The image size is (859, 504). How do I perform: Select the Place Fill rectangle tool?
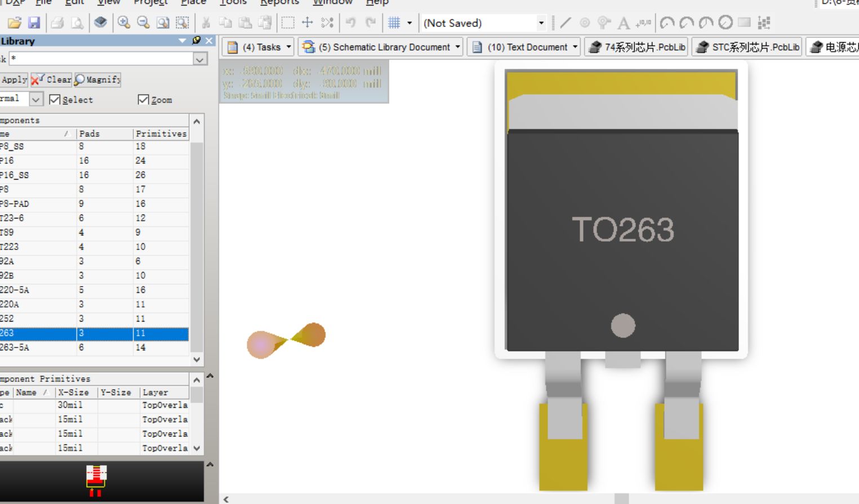pos(744,23)
